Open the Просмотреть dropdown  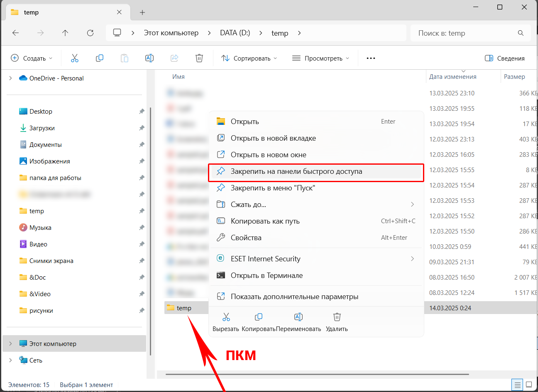(321, 58)
